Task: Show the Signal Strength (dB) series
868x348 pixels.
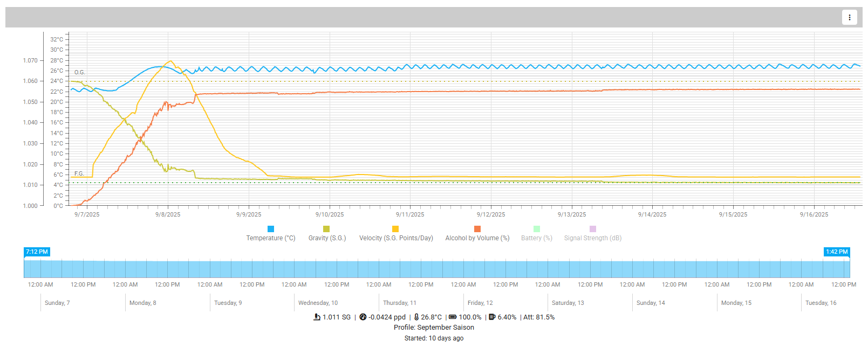Action: 592,238
